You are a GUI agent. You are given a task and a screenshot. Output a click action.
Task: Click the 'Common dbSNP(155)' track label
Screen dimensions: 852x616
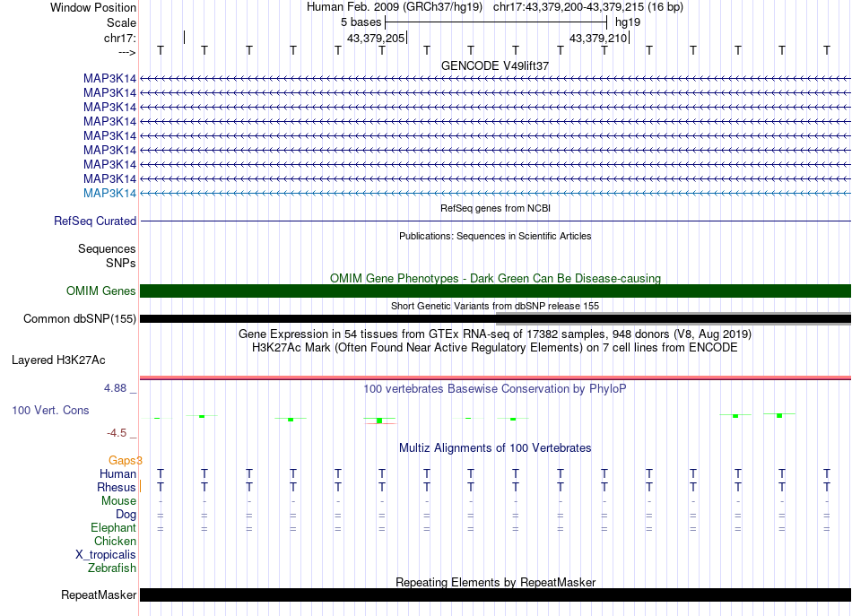tap(80, 319)
